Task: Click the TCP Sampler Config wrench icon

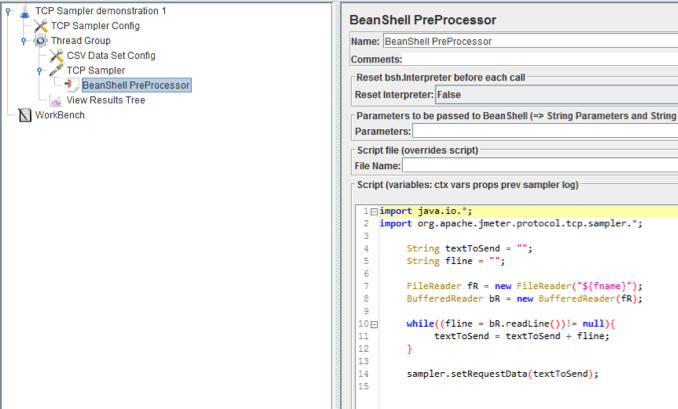Action: pyautogui.click(x=40, y=25)
